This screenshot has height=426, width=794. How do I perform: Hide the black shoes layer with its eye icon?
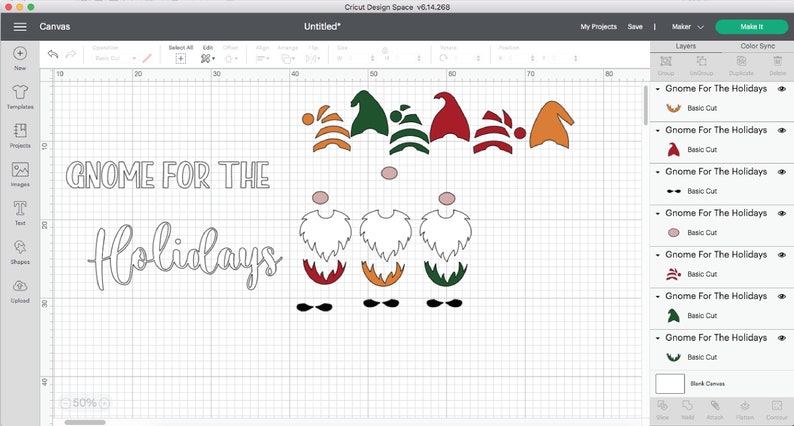(782, 172)
